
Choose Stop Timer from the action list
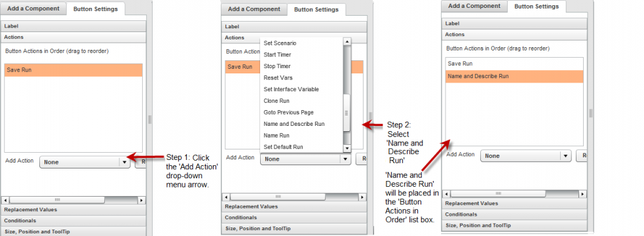(301, 66)
